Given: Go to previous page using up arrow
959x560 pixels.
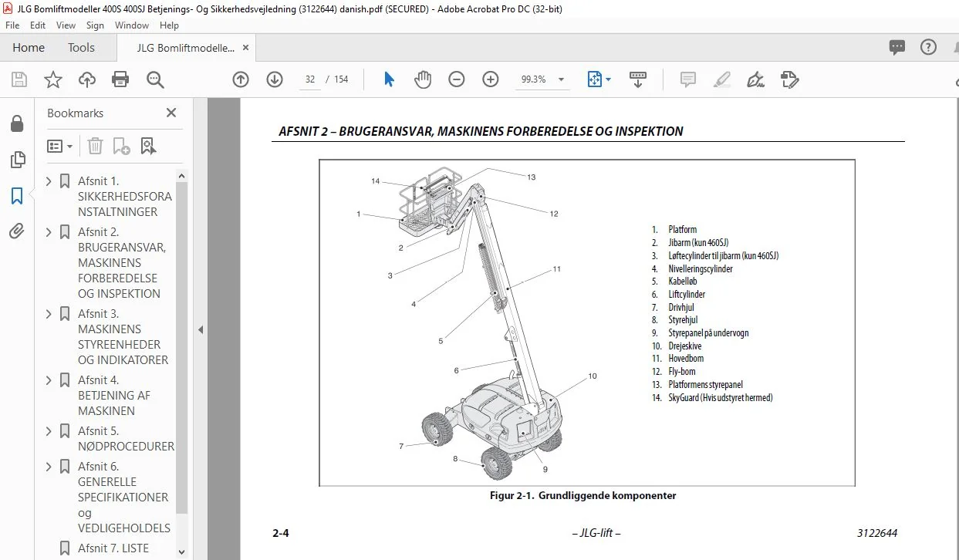Looking at the screenshot, I should pyautogui.click(x=241, y=79).
